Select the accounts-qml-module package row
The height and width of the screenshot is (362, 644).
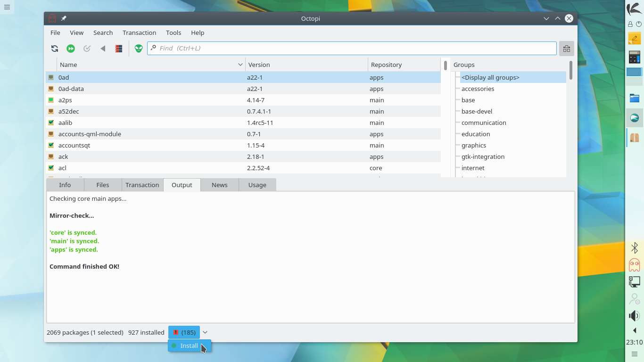click(243, 134)
